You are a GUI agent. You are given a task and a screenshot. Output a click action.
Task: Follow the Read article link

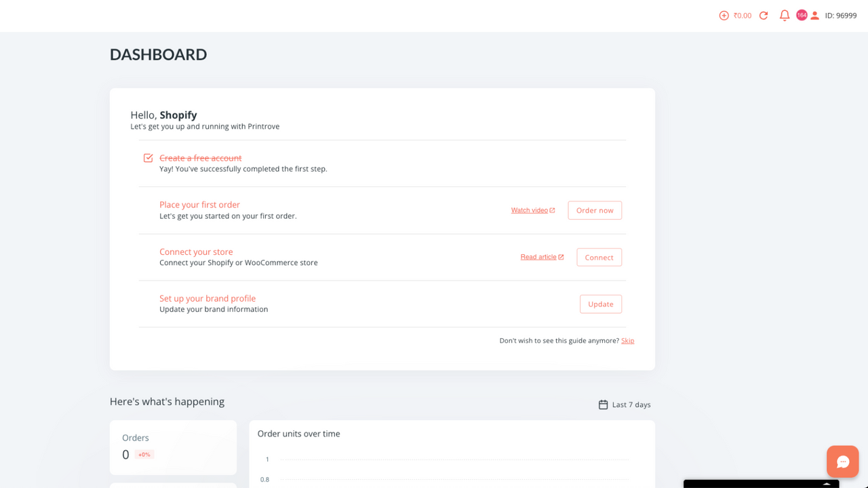(x=538, y=257)
